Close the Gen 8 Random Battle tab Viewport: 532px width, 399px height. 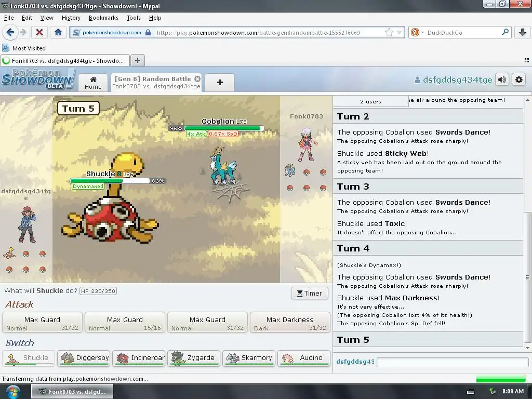click(197, 79)
